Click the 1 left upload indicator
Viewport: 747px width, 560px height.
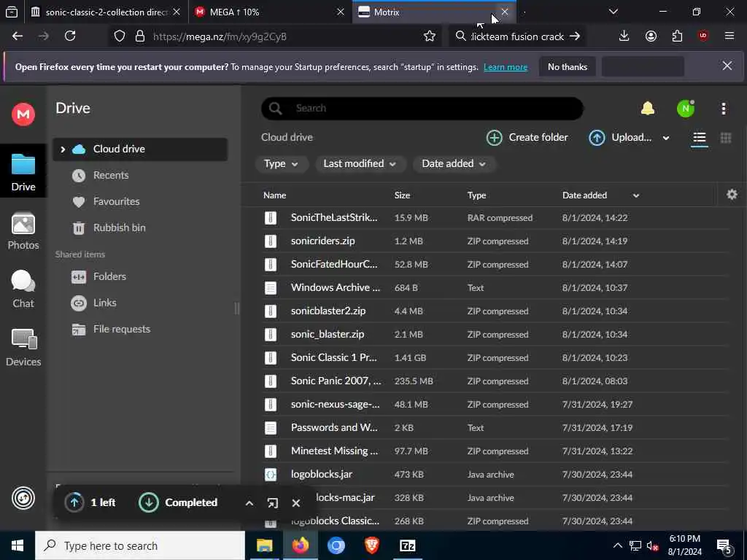(x=91, y=502)
